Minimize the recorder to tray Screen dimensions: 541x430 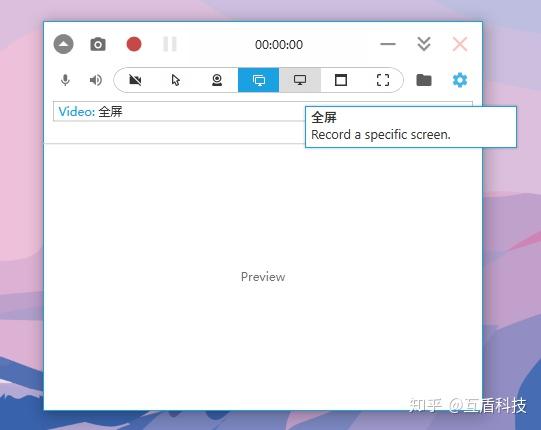click(388, 44)
